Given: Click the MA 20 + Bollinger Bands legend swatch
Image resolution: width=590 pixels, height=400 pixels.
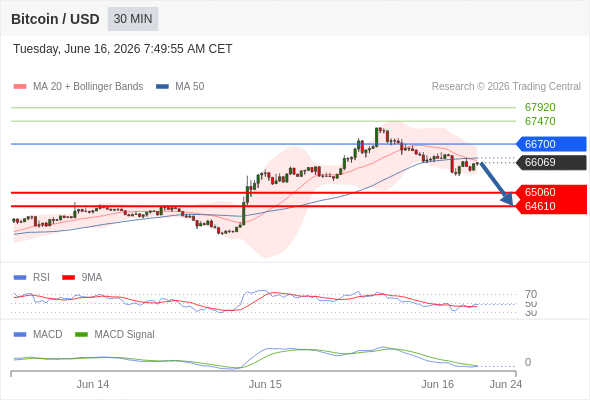Looking at the screenshot, I should click(20, 87).
